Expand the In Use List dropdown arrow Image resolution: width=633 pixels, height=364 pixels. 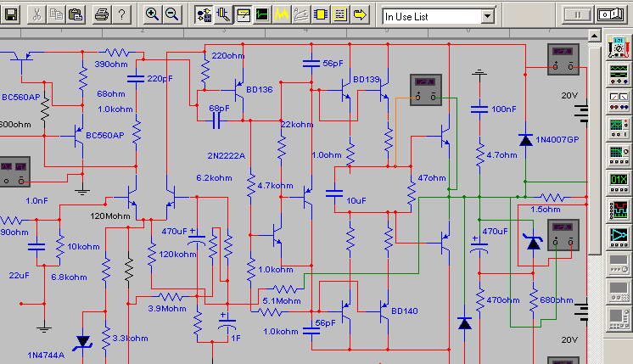click(487, 17)
